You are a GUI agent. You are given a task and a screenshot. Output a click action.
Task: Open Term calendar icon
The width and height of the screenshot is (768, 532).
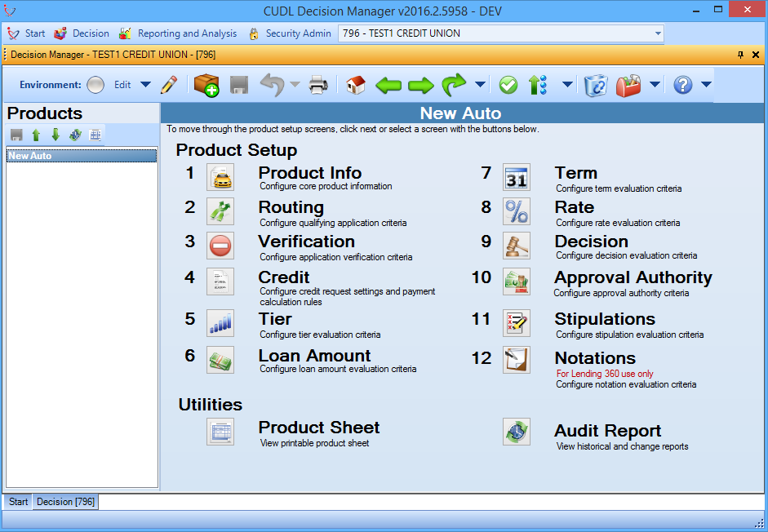(x=517, y=177)
